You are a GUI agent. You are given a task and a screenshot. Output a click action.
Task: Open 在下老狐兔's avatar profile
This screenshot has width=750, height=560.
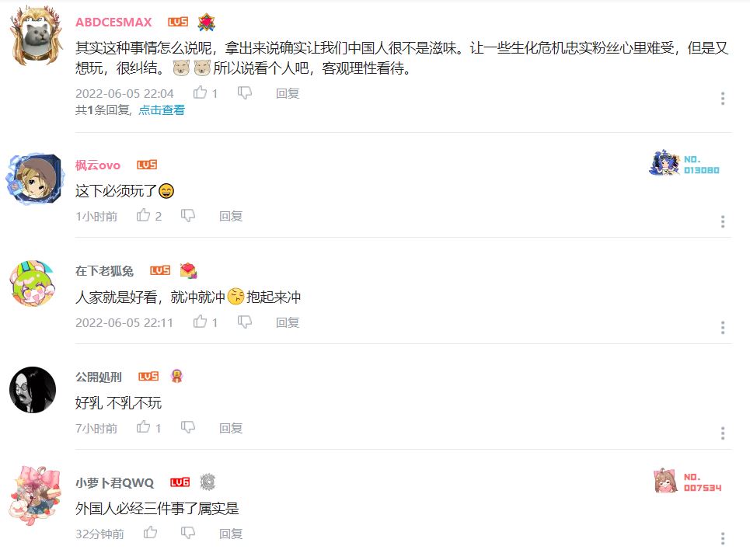click(x=33, y=283)
